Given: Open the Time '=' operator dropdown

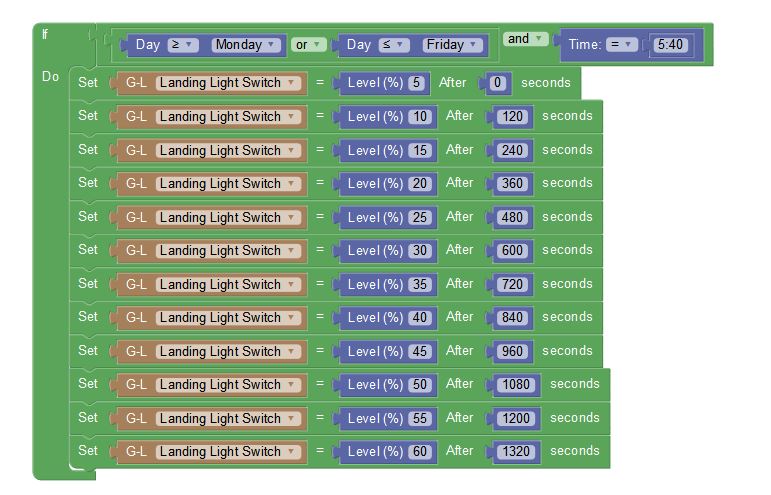Looking at the screenshot, I should 622,45.
